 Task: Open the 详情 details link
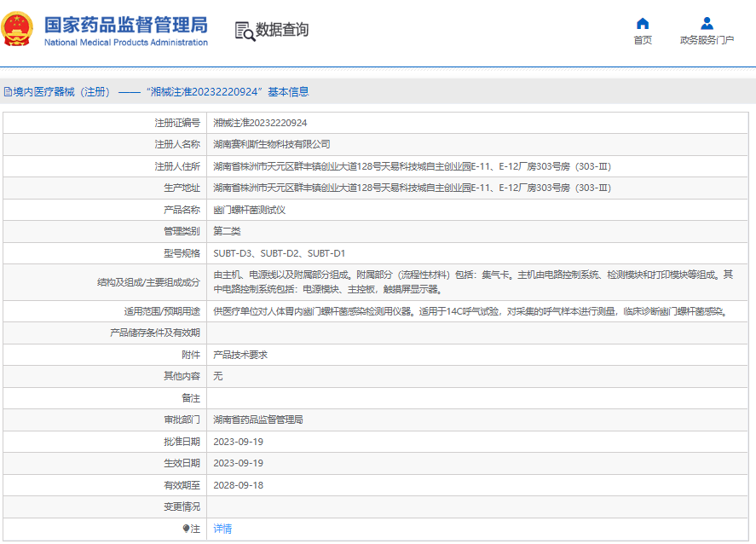click(222, 529)
